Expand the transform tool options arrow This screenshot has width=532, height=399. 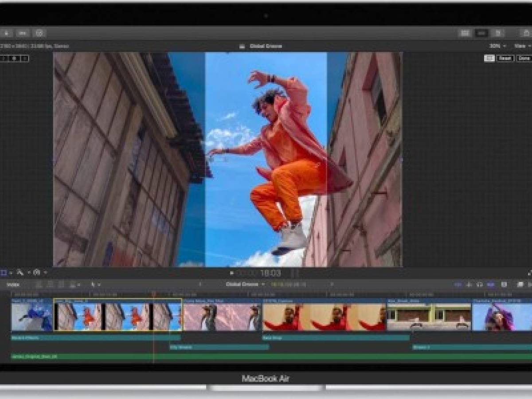(x=11, y=273)
